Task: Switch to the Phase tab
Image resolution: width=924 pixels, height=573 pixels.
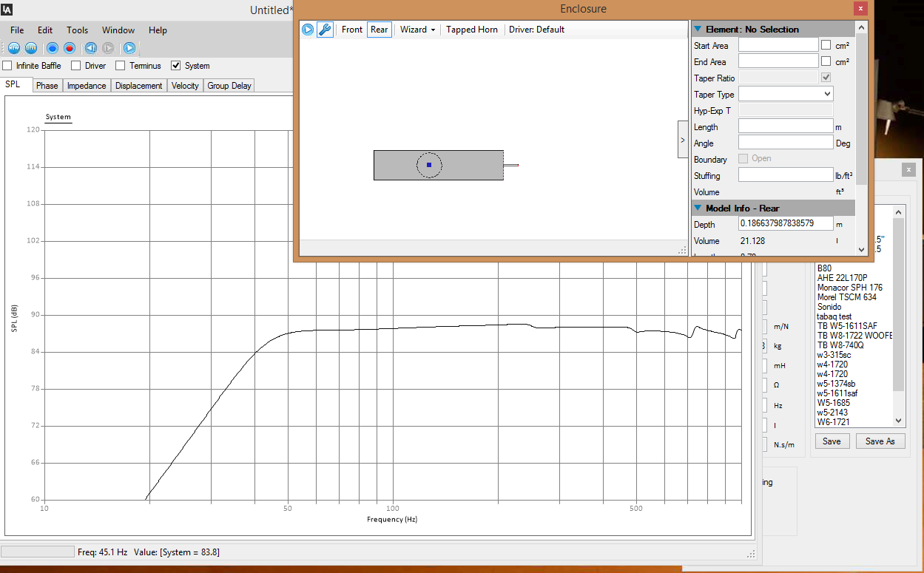Action: [47, 86]
